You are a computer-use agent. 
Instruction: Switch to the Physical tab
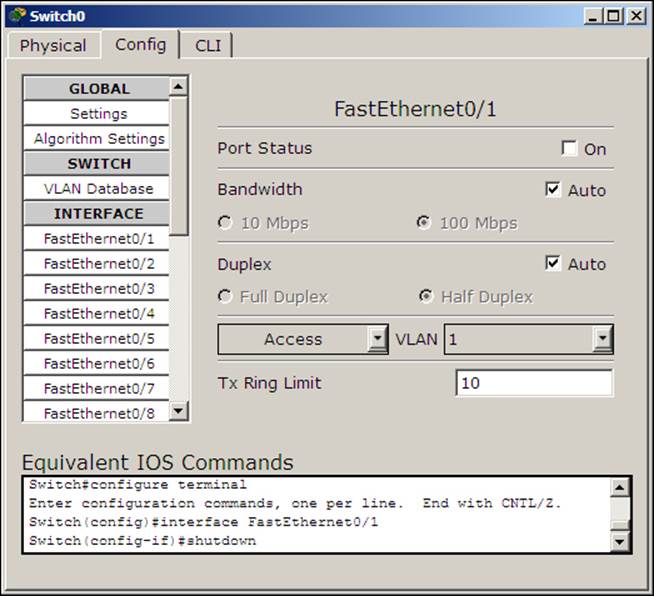click(53, 45)
